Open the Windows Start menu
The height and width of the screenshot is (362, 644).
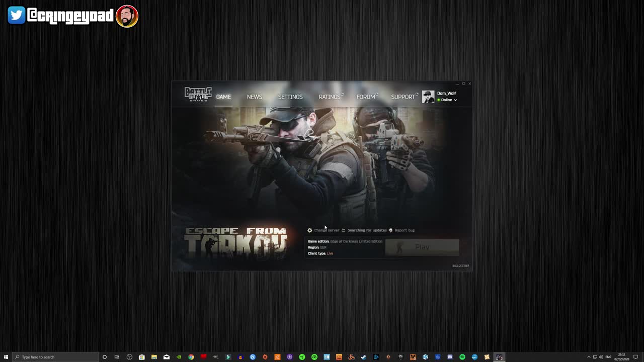click(6, 357)
